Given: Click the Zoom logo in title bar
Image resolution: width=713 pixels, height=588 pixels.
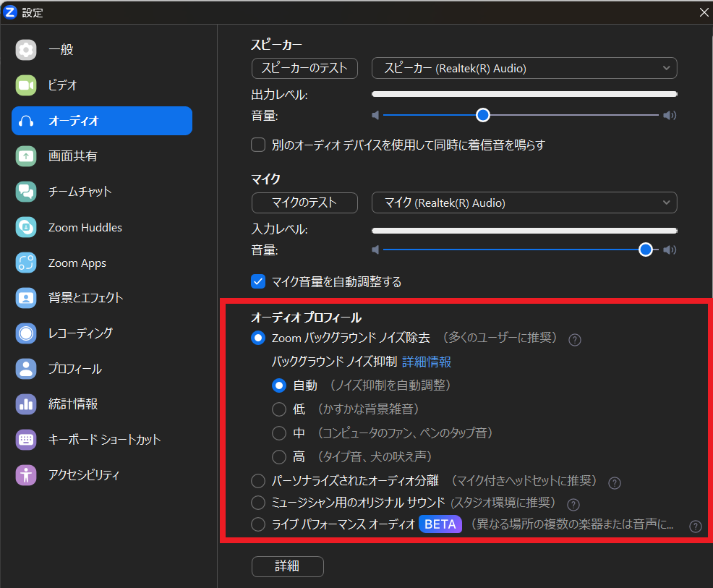Looking at the screenshot, I should point(9,12).
